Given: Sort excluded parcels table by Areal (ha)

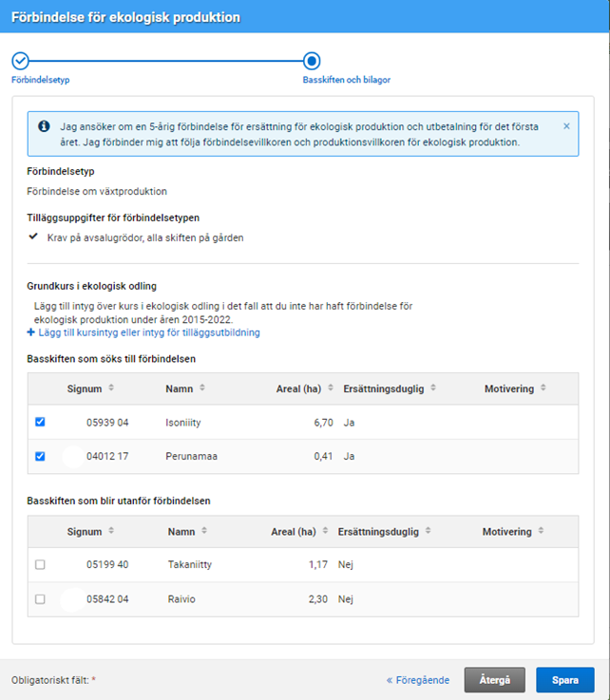Looking at the screenshot, I should click(x=325, y=531).
